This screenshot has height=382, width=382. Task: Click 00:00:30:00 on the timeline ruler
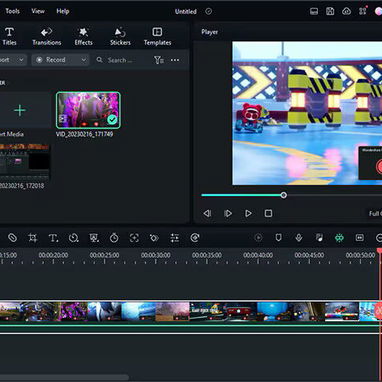click(x=156, y=255)
